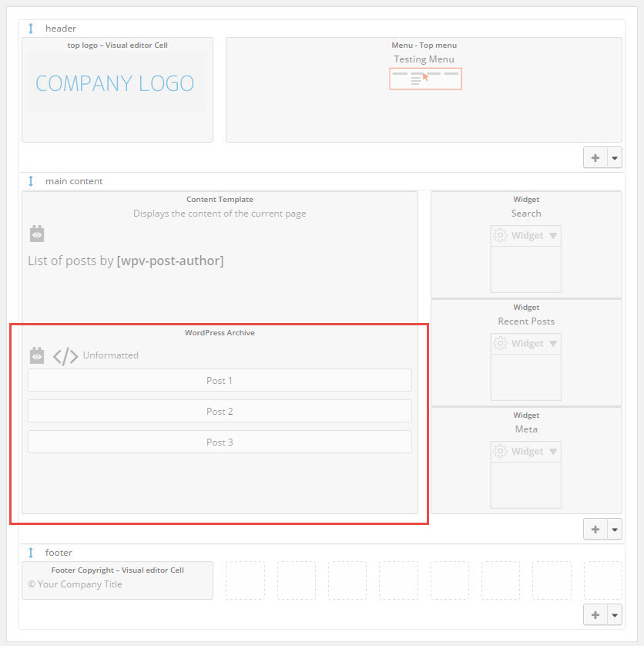Select the Footer Copyright Visual editor Cell title
The height and width of the screenshot is (646, 644).
pos(117,570)
